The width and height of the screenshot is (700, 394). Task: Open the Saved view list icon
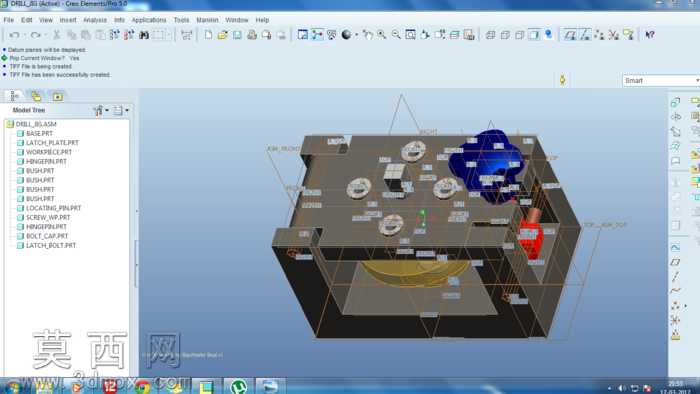click(440, 35)
